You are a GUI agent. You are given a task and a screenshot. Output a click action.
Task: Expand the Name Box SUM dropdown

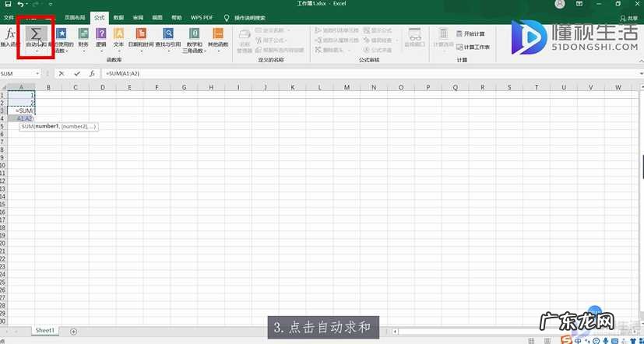point(38,73)
